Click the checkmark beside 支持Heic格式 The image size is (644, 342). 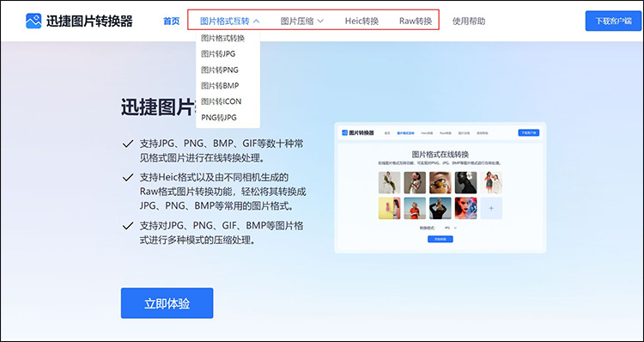(128, 177)
